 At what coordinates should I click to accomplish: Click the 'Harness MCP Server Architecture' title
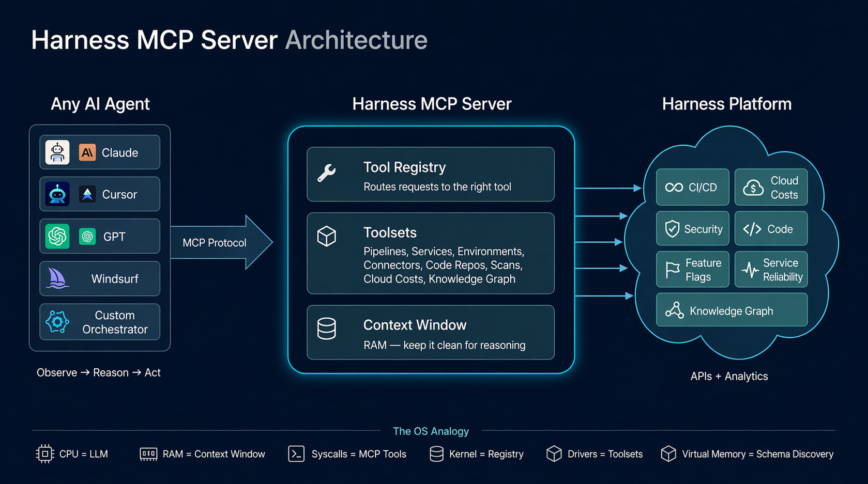click(x=229, y=40)
